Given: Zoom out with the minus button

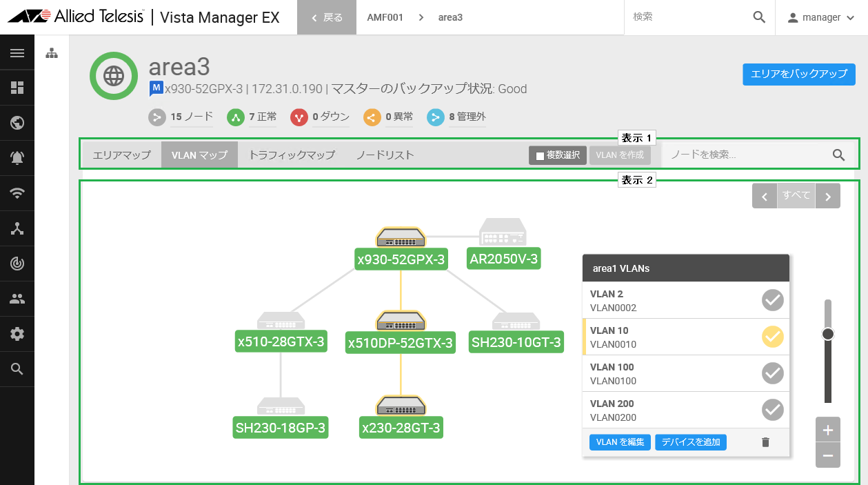Looking at the screenshot, I should [x=828, y=455].
